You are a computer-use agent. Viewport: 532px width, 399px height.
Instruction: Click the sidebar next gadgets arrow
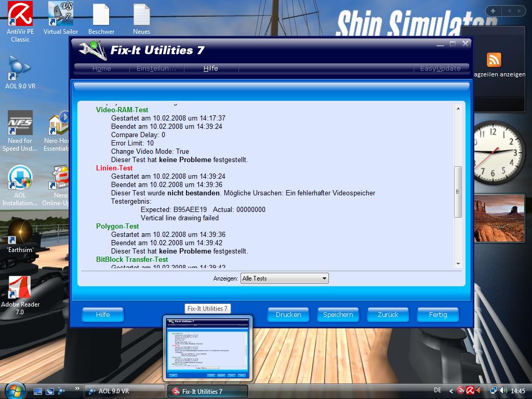click(x=519, y=11)
